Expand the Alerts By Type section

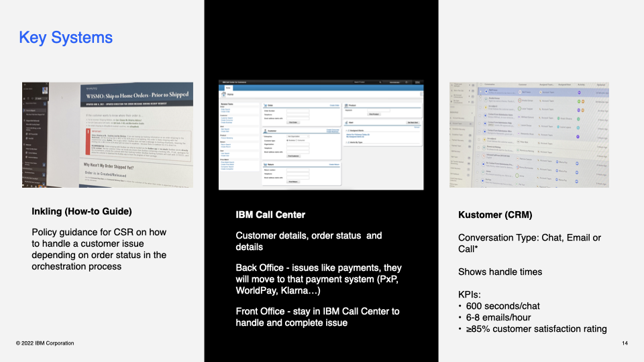click(347, 142)
